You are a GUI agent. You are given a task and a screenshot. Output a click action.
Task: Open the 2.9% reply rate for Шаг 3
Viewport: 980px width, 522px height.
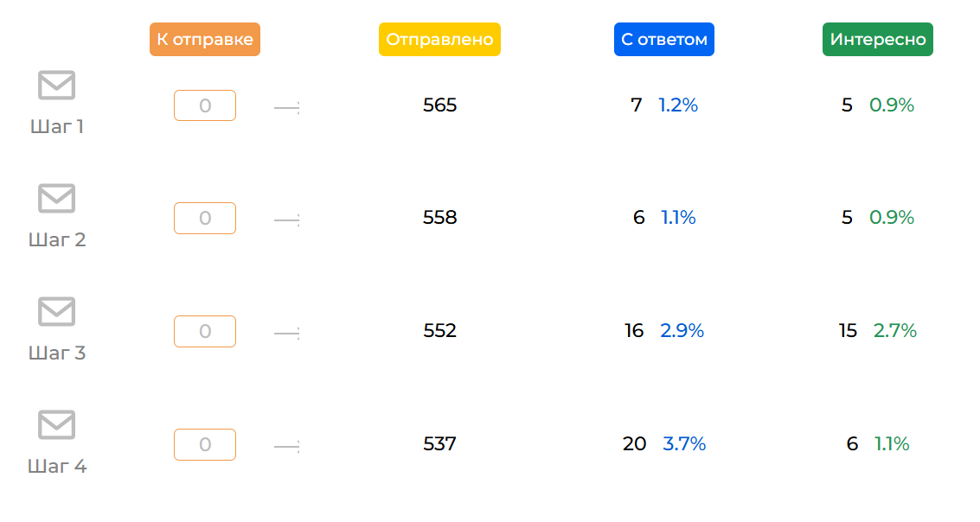pyautogui.click(x=682, y=331)
